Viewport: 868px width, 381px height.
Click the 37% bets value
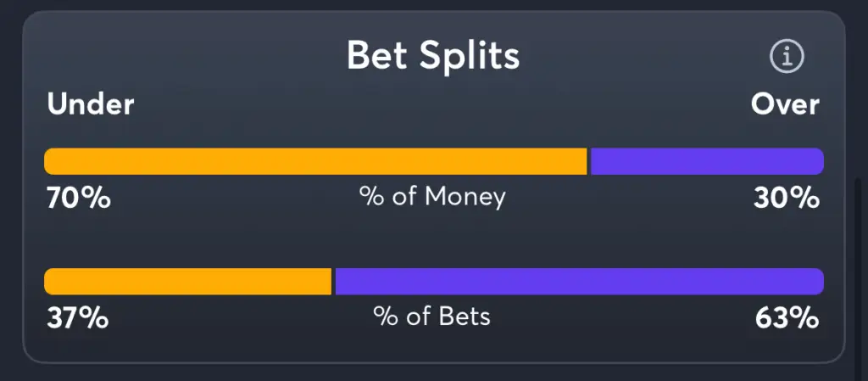[x=77, y=318]
